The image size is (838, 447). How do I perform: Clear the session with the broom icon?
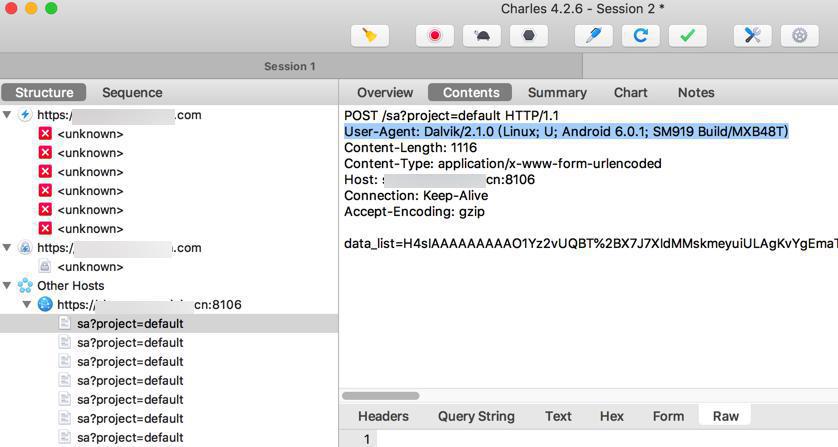(369, 36)
